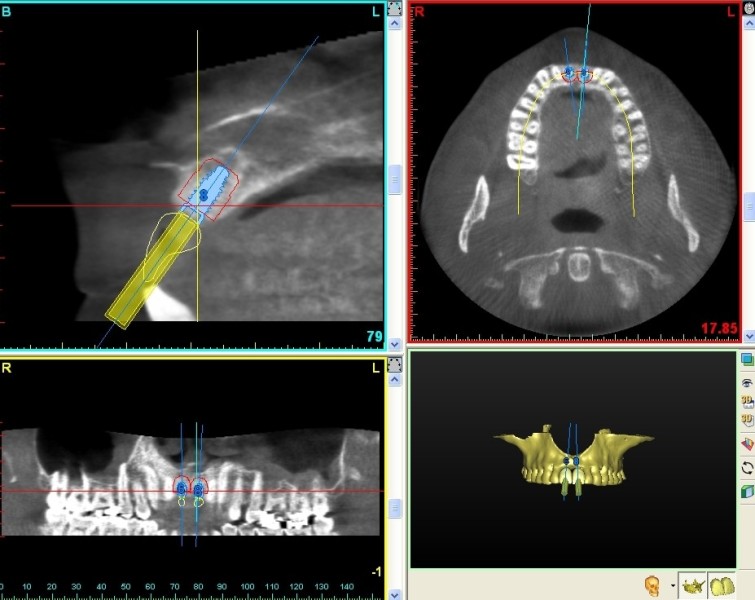The width and height of the screenshot is (755, 600).
Task: Maximize the cross-sectional view panel
Action: click(395, 8)
